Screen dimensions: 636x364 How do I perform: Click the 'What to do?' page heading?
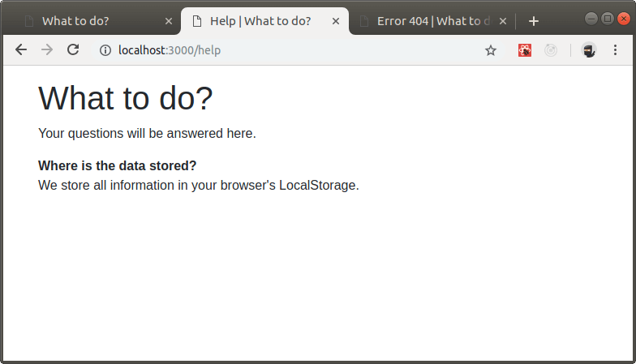(125, 98)
